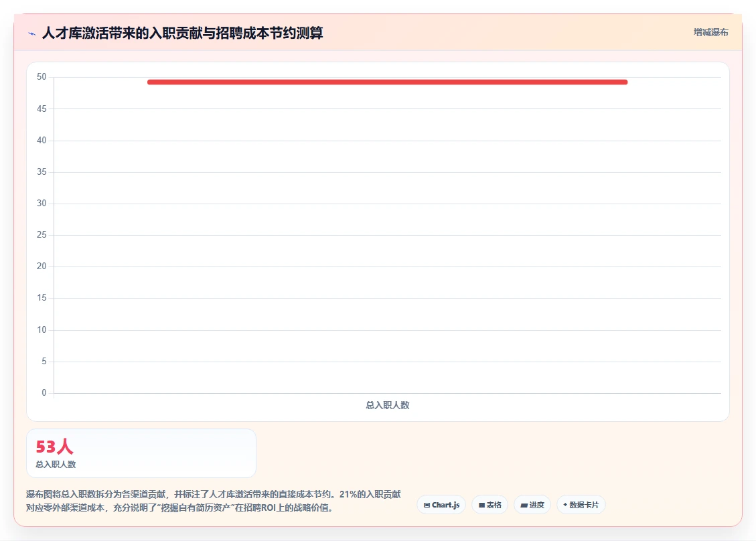Click the 总入职人数 caption in stat card

click(56, 464)
